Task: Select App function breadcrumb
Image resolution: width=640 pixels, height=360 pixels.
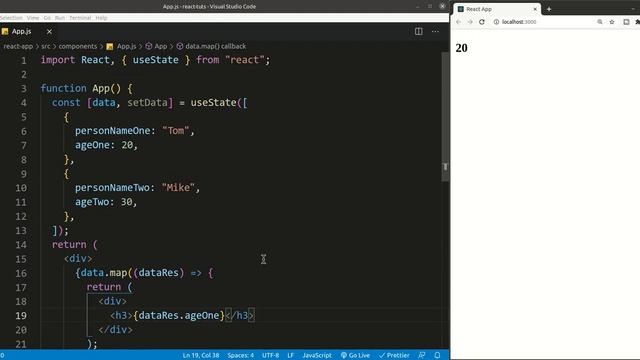Action: point(160,47)
